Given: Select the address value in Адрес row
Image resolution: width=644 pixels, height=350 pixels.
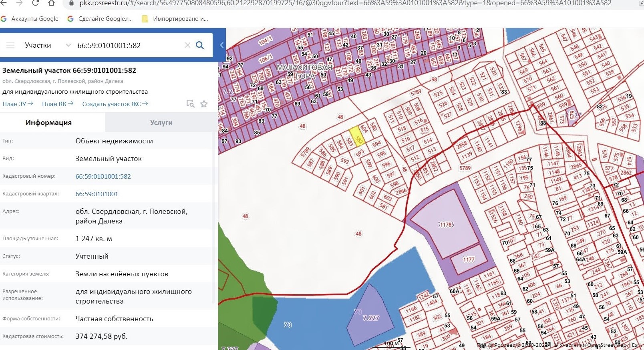Looking at the screenshot, I should click(131, 216).
